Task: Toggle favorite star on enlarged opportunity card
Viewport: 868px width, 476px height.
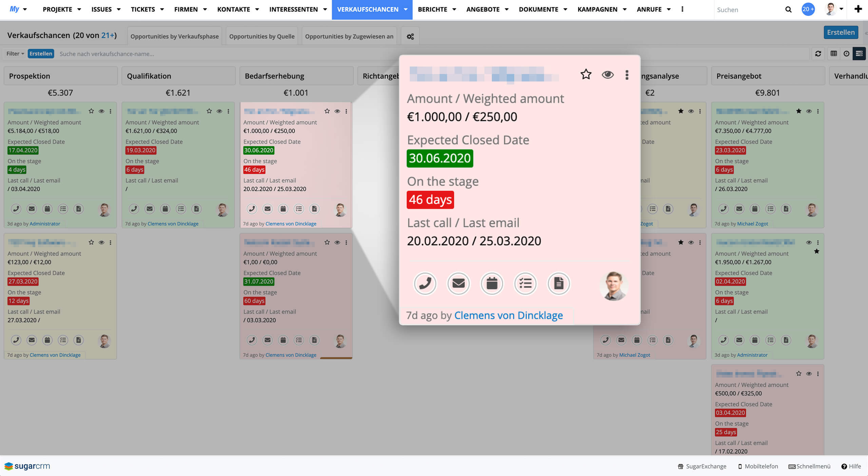Action: click(586, 74)
